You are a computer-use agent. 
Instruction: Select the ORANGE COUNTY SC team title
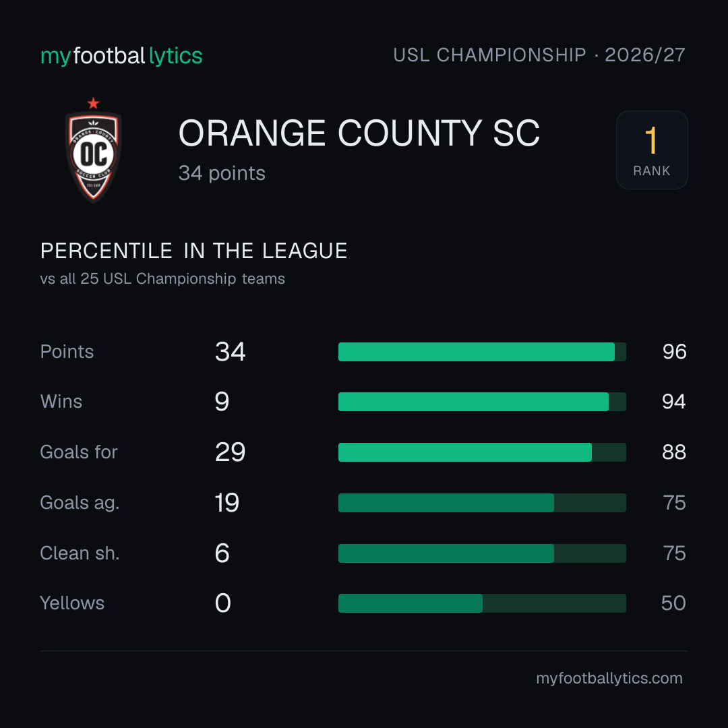pos(359,133)
